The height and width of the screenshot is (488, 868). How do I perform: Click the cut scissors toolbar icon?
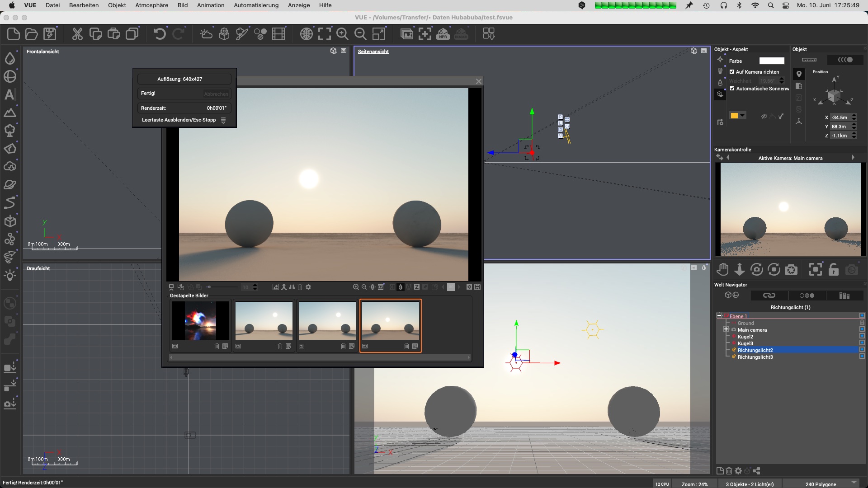[77, 34]
